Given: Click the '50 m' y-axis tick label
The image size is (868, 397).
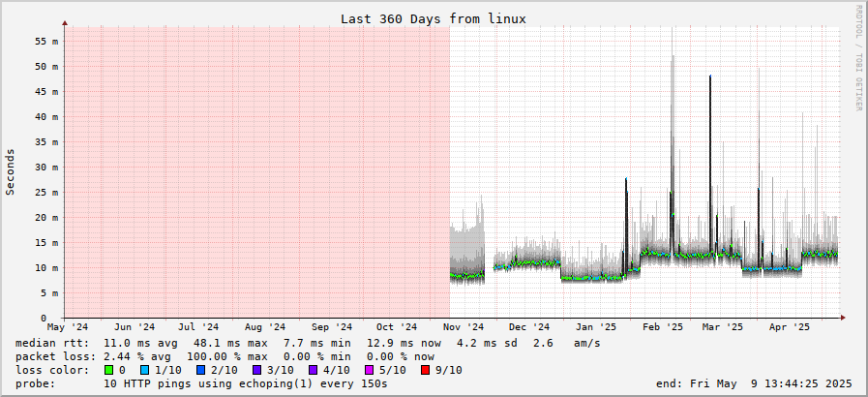Looking at the screenshot, I should (x=46, y=67).
